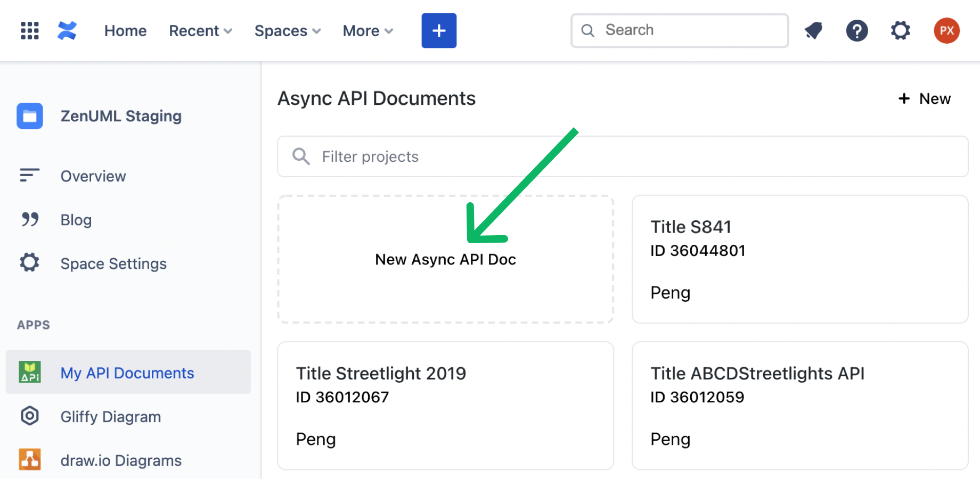Click the blue plus create button
Screen dimensions: 980x479
[x=439, y=31]
